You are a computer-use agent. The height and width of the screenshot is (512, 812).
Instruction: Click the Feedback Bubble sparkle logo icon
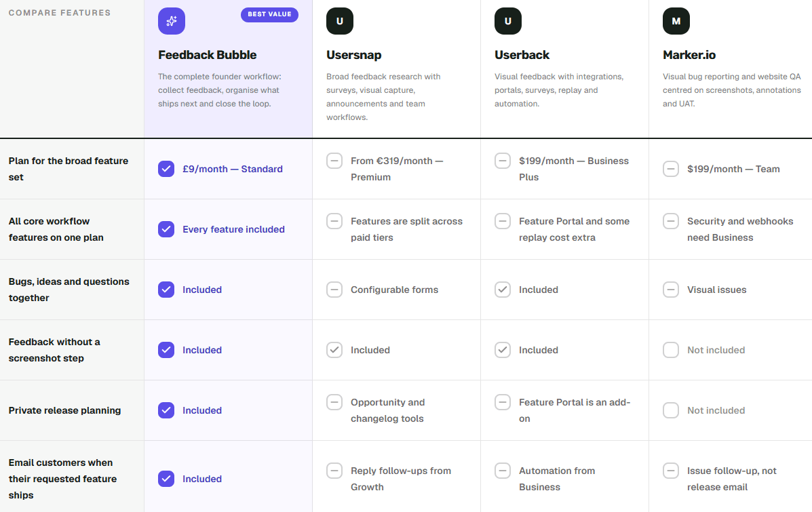[172, 21]
